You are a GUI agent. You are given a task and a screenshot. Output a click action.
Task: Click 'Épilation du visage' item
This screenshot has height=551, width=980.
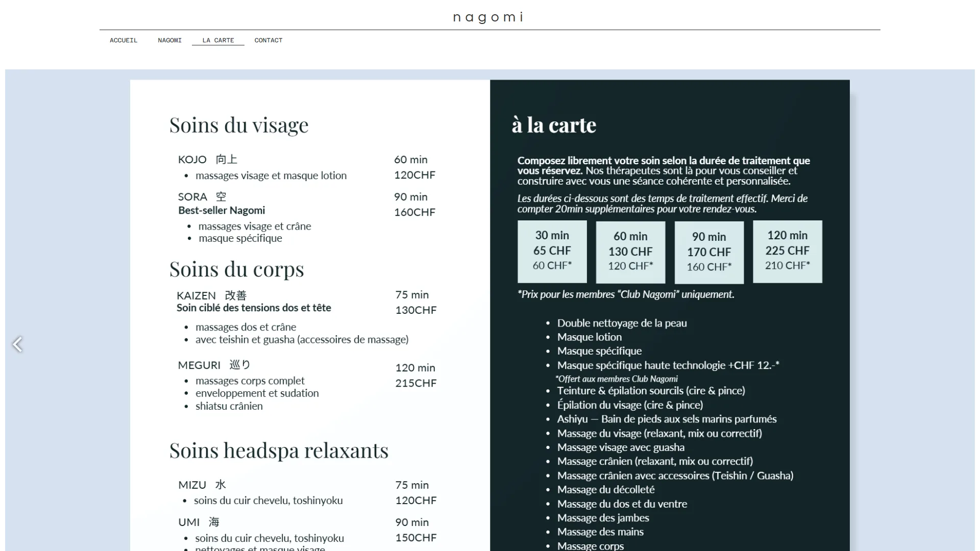coord(630,405)
